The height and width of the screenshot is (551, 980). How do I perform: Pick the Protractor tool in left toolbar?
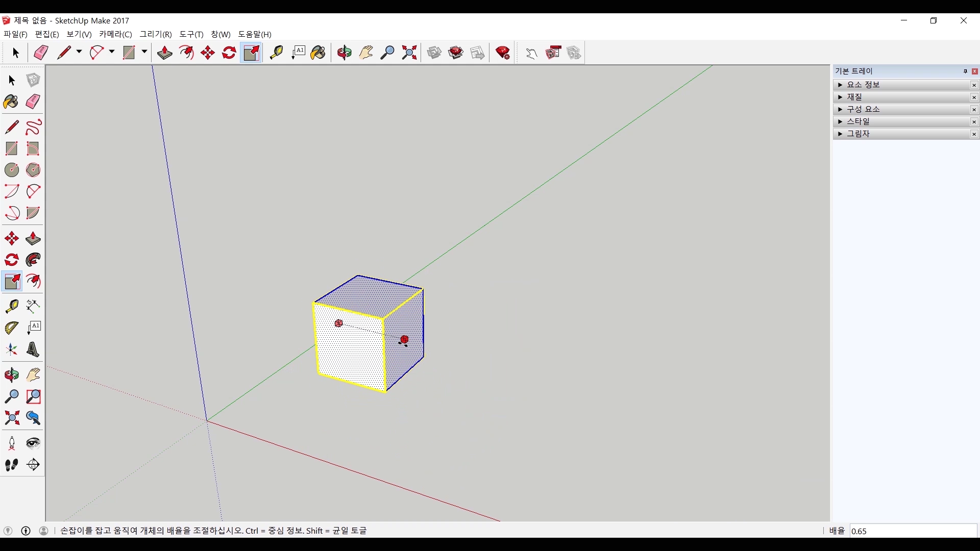(11, 328)
